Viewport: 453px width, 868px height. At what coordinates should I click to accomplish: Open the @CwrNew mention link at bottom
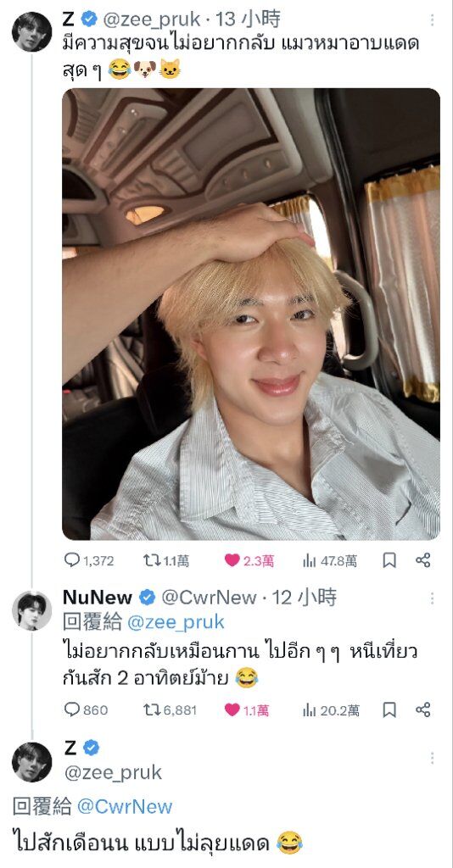click(x=125, y=807)
